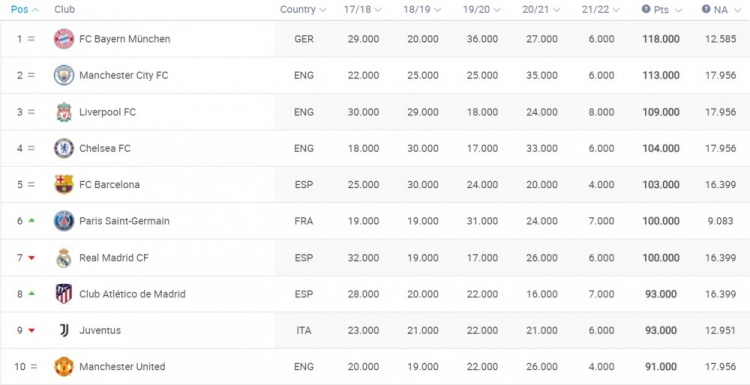
Task: Click the Atlético de Madrid crest
Action: 64,294
